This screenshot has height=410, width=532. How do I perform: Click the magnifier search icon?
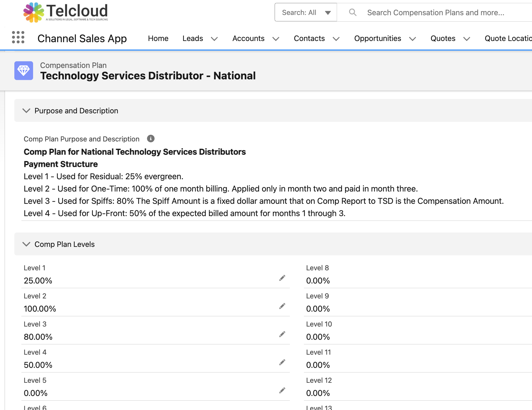tap(353, 12)
